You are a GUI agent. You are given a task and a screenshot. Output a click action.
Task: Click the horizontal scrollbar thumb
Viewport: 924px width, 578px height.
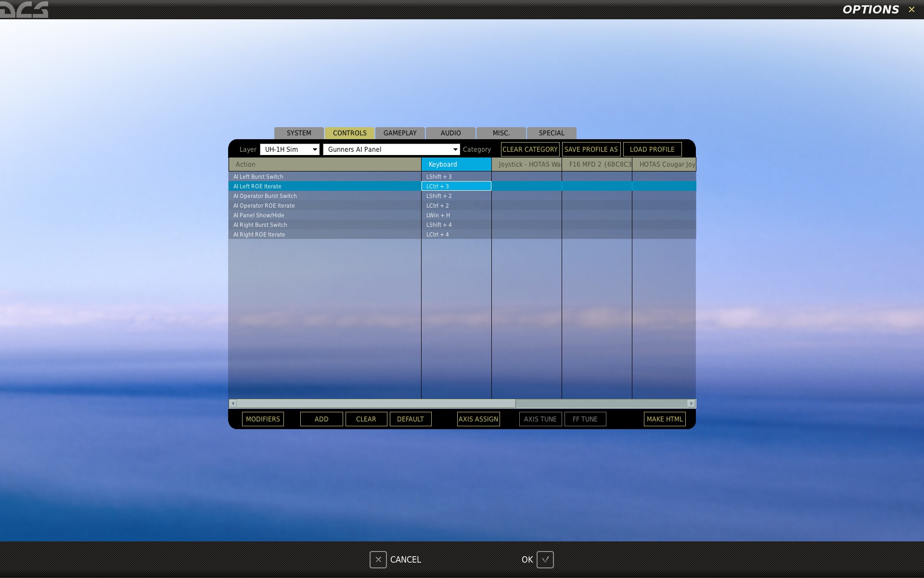pyautogui.click(x=376, y=404)
